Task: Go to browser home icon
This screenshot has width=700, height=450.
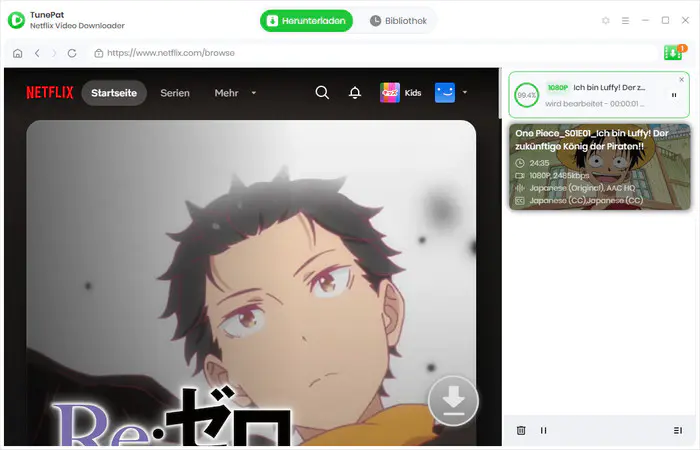Action: point(18,53)
